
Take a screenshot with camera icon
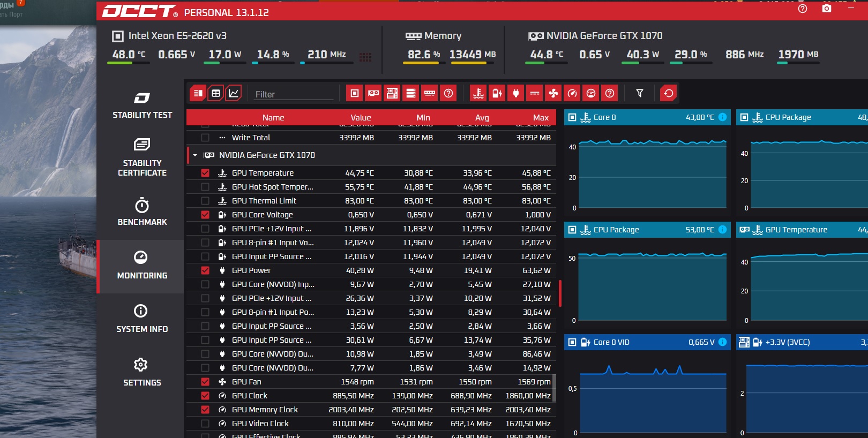coord(827,9)
